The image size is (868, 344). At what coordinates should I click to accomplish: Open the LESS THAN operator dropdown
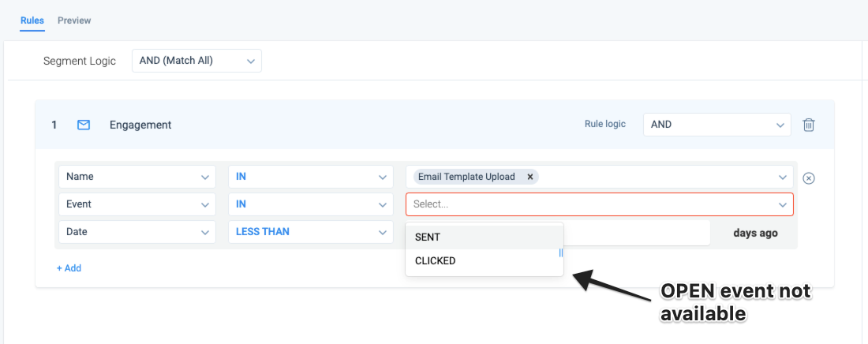[311, 232]
